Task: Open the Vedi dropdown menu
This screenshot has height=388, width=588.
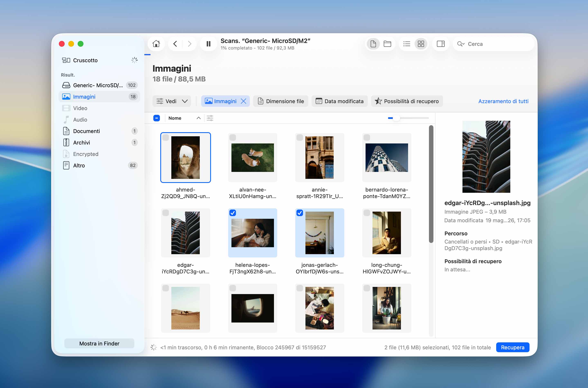Action: point(172,101)
